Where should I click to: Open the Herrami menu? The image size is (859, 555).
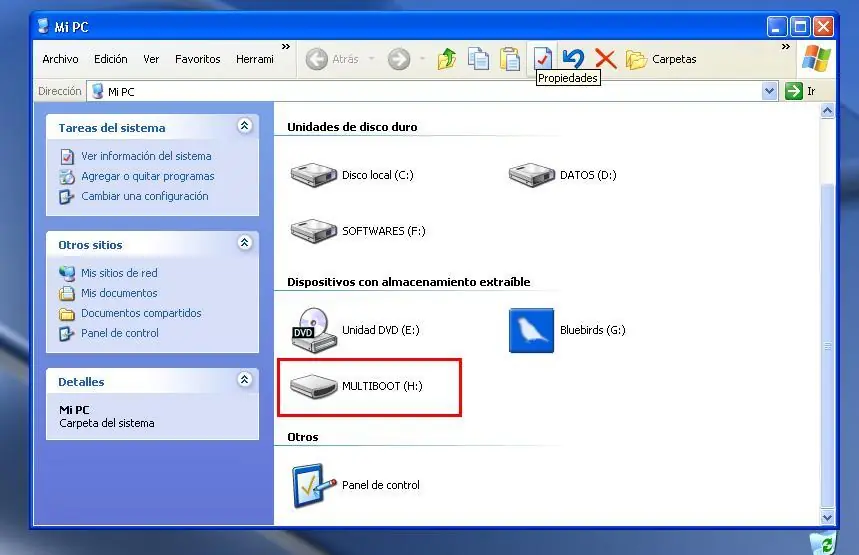[x=255, y=59]
